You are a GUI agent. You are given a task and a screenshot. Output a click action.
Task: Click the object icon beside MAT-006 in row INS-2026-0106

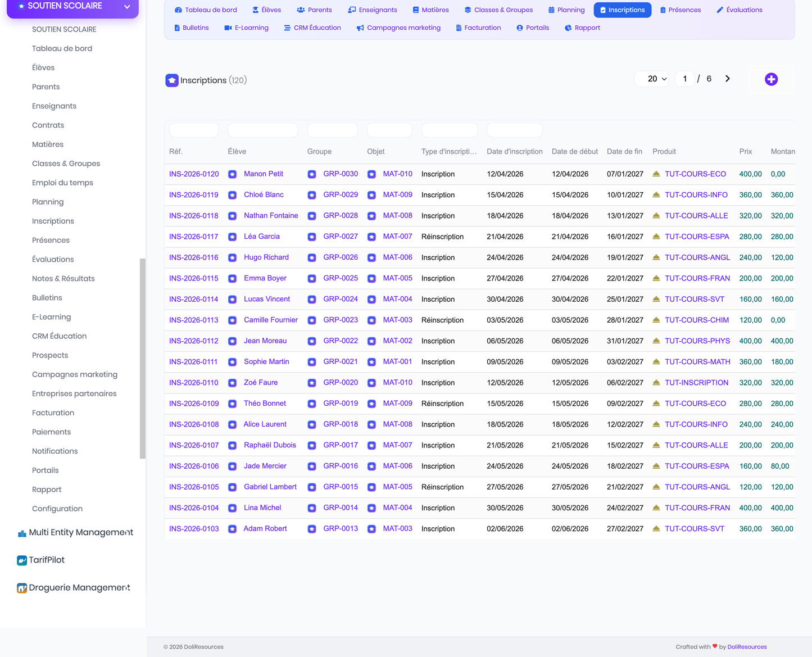(371, 466)
